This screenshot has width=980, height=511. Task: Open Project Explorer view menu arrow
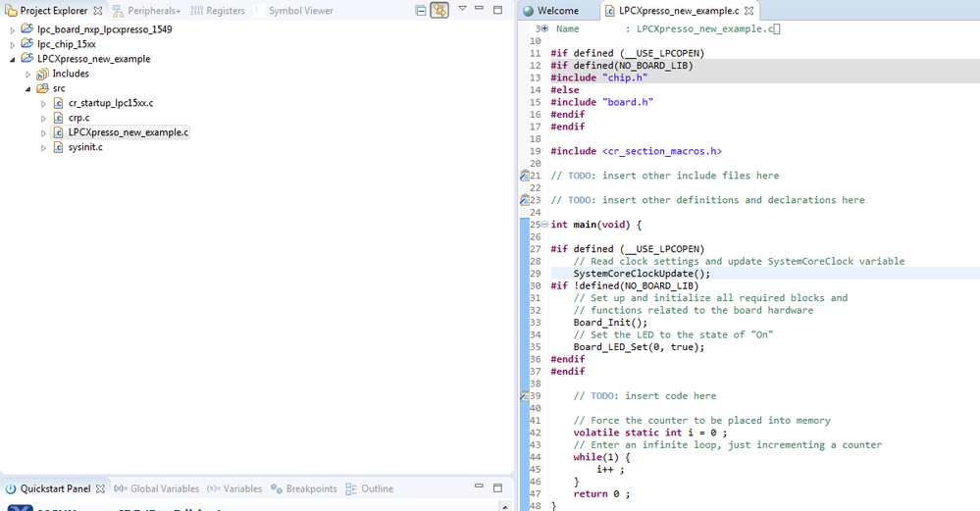point(462,9)
